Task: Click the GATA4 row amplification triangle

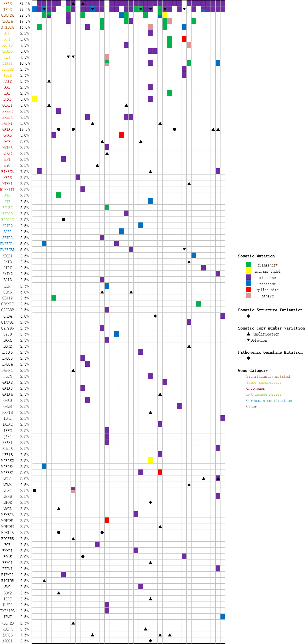Action: coord(160,394)
